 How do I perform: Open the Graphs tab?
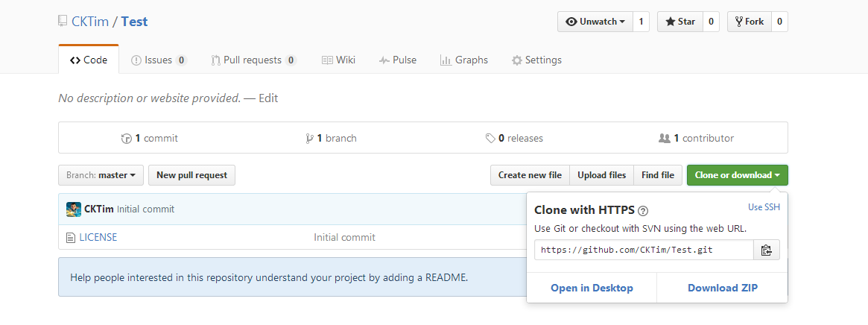[x=464, y=60]
